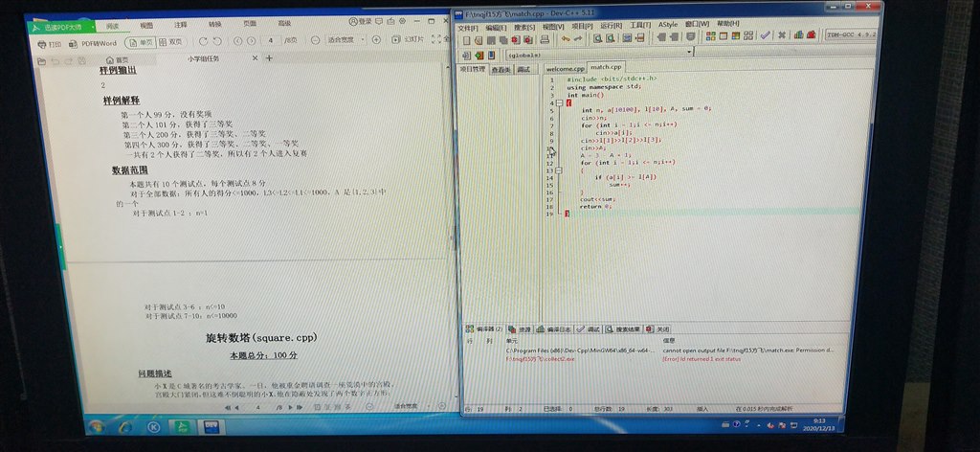The image size is (980, 452).
Task: Add a new tab with plus in PDF reader
Action: (269, 58)
